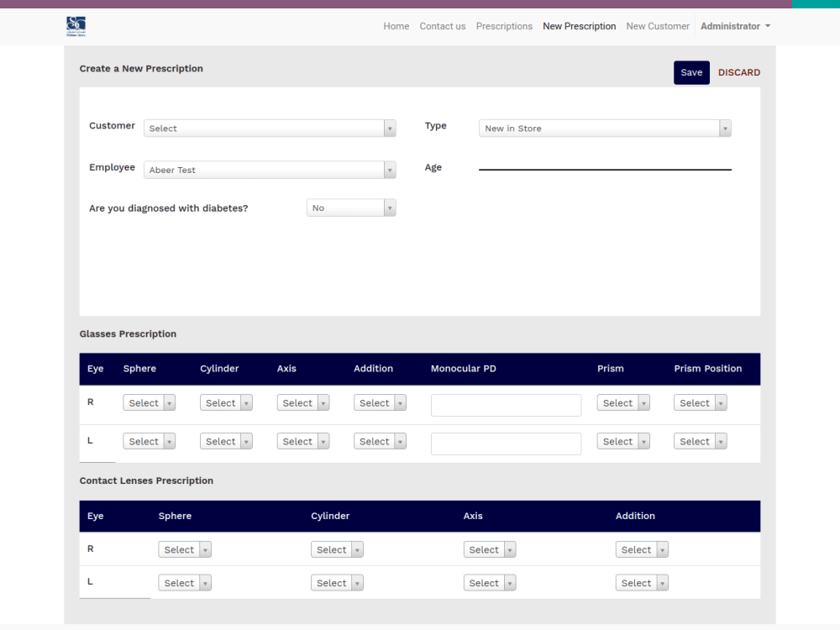Click the company logo in the header
Viewport: 840px width, 630px height.
point(76,26)
